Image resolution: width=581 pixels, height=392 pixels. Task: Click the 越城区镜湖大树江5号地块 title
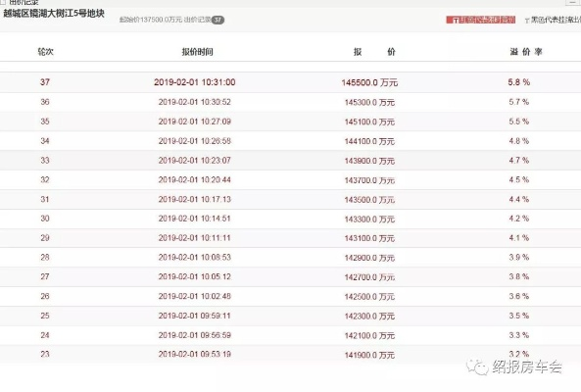(54, 14)
